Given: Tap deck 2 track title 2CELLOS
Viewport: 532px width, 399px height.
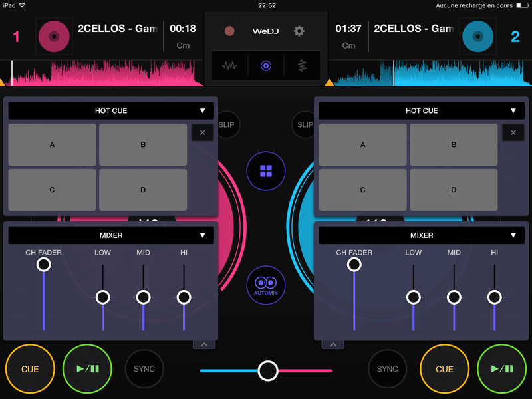Looking at the screenshot, I should click(414, 29).
